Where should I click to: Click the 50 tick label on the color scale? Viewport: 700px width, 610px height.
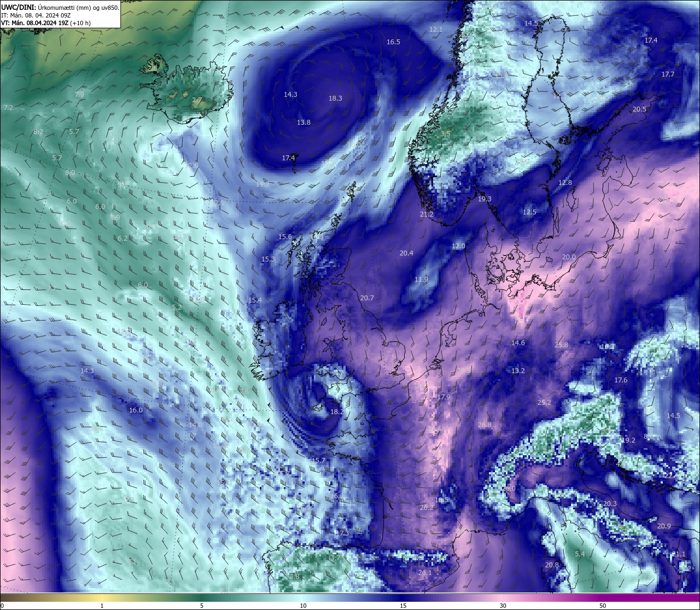click(x=603, y=606)
